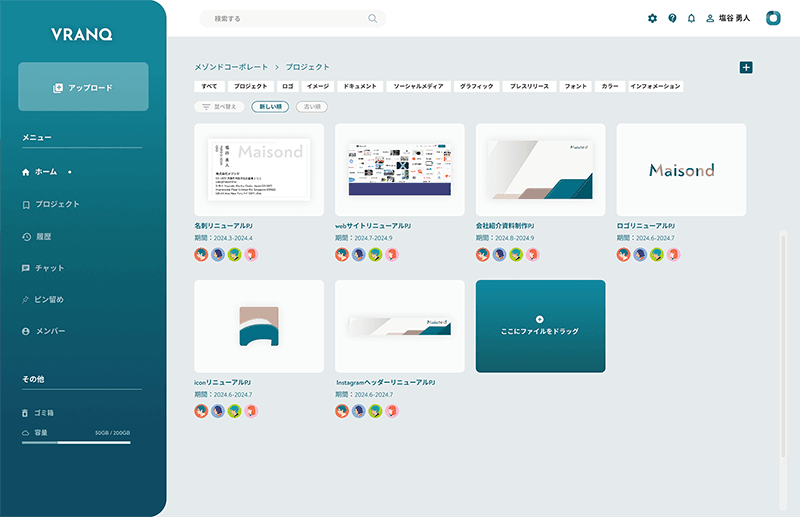Click the アップロード upload button
This screenshot has width=800, height=517.
[x=83, y=87]
